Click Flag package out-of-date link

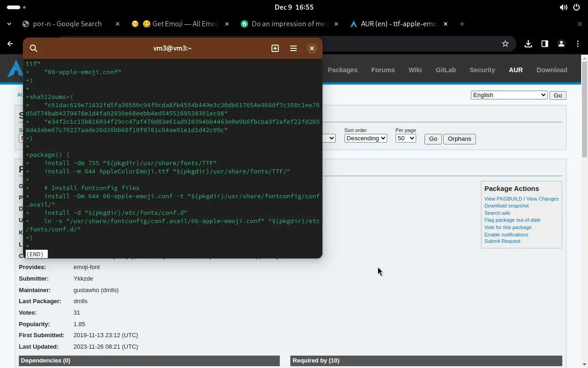pyautogui.click(x=512, y=220)
